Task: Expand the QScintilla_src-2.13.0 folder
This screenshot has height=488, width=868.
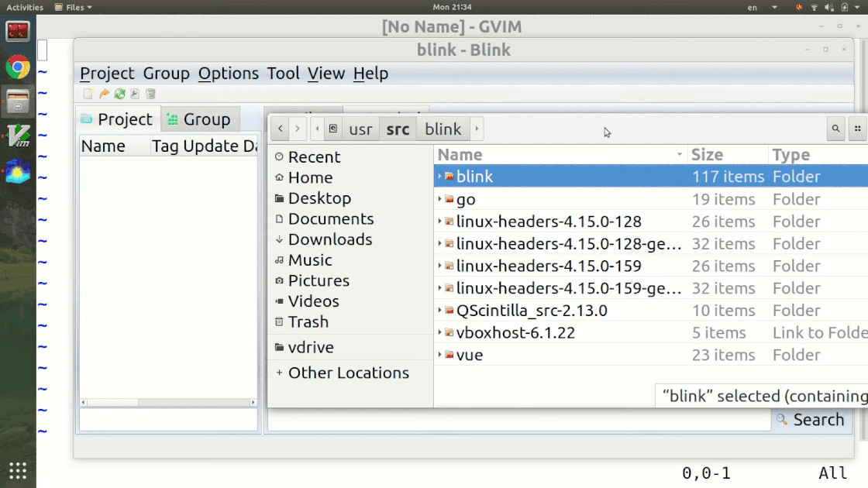Action: pyautogui.click(x=439, y=311)
